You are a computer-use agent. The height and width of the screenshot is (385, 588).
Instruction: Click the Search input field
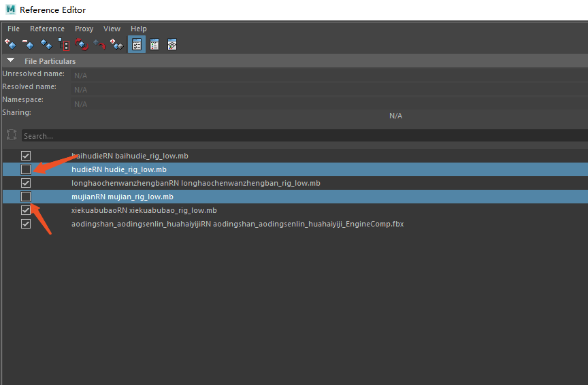pos(299,136)
